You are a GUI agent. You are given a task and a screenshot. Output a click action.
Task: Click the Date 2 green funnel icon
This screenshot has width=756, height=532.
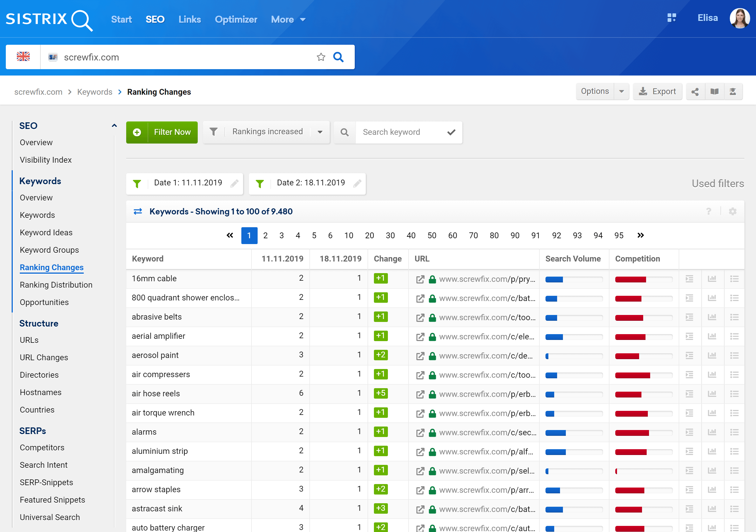coord(259,184)
